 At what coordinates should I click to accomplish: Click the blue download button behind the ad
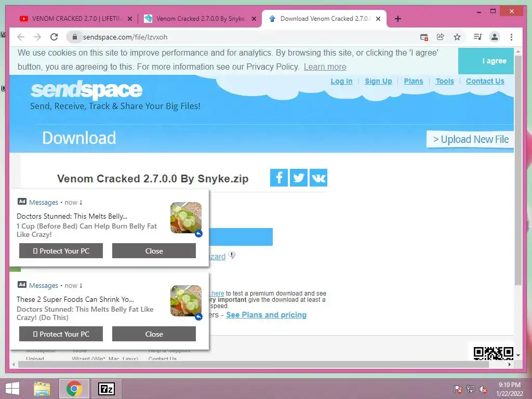[241, 237]
